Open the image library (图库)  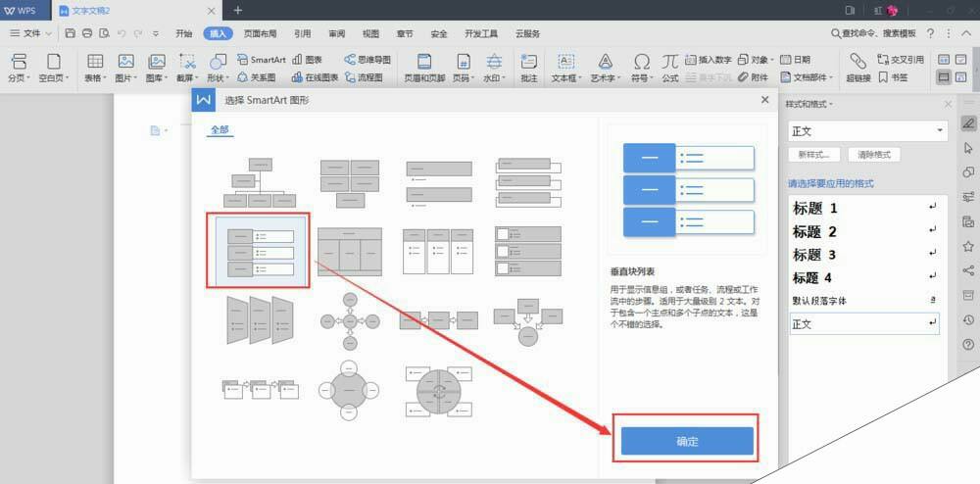156,69
